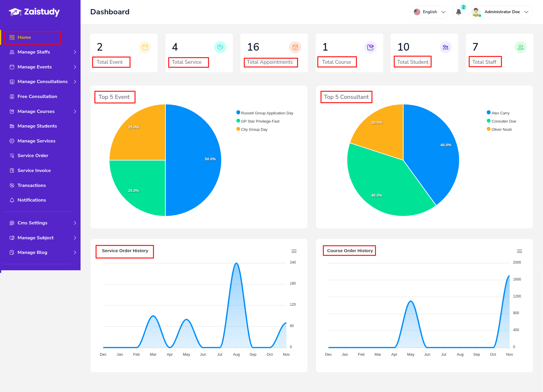Toggle Consulter Doe legend entry

(x=501, y=121)
